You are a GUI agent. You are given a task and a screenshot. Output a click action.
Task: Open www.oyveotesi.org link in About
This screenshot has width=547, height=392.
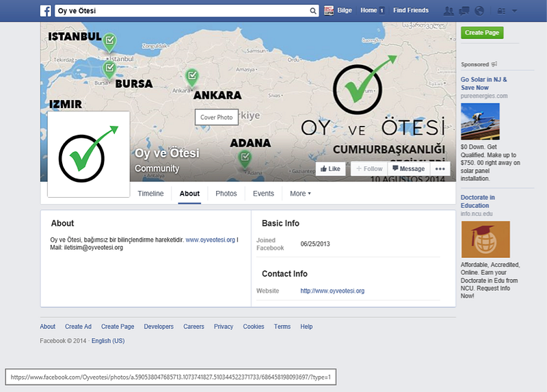coord(210,240)
